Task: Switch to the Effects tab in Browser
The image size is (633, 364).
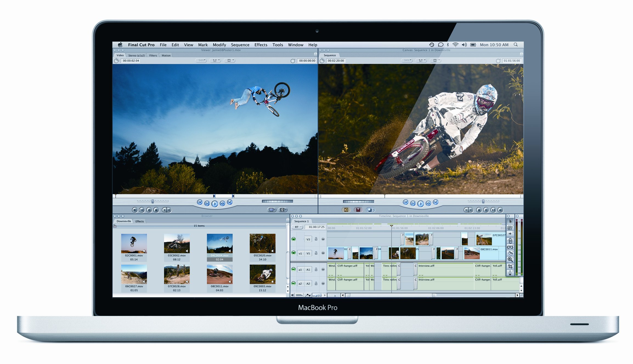Action: point(139,221)
